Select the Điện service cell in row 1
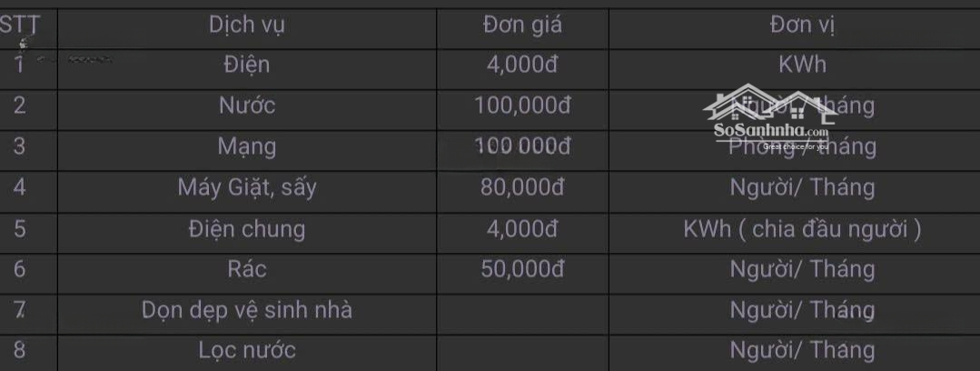Viewport: 980px width, 371px height. pos(247,65)
